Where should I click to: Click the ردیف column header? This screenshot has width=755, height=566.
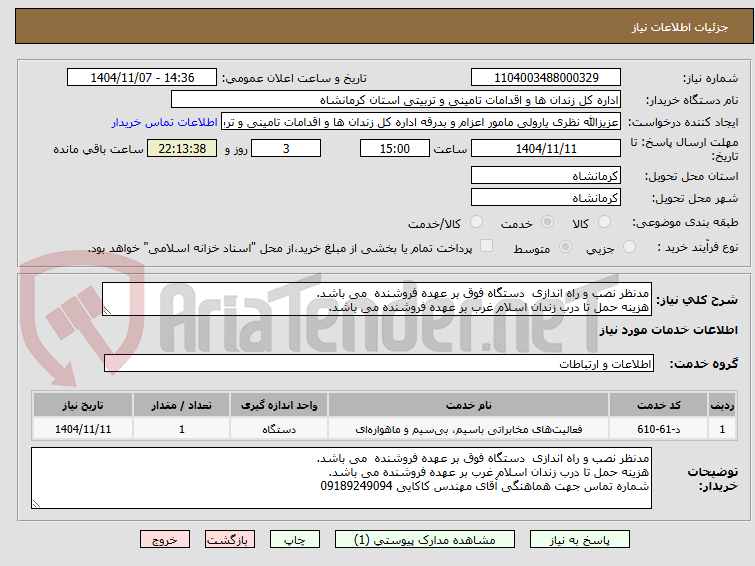click(722, 405)
